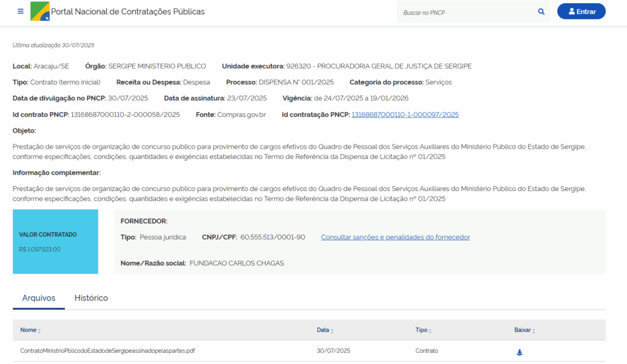
Task: Sort the files table by Data
Action: tap(331, 331)
